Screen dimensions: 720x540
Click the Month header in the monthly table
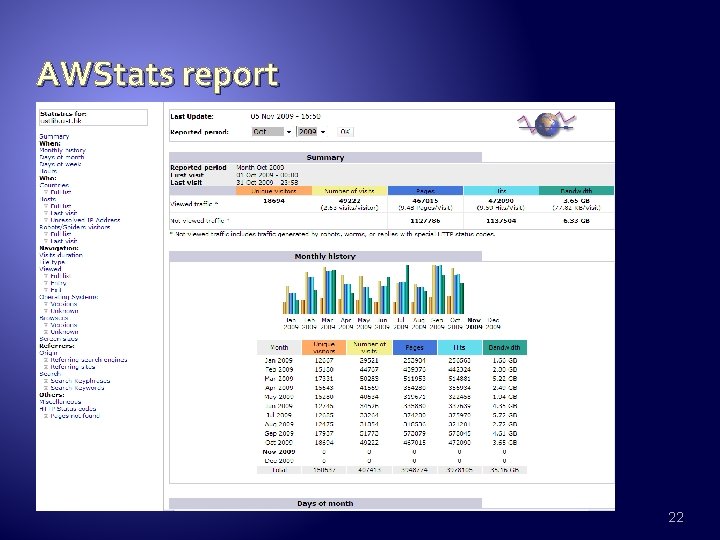[x=279, y=348]
